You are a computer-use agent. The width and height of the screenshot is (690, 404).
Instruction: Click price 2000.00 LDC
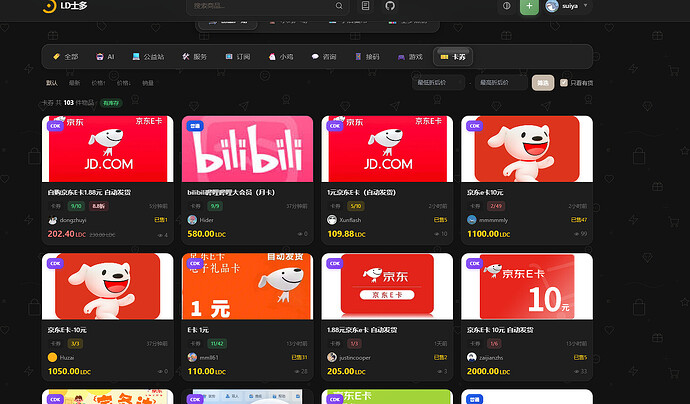488,372
